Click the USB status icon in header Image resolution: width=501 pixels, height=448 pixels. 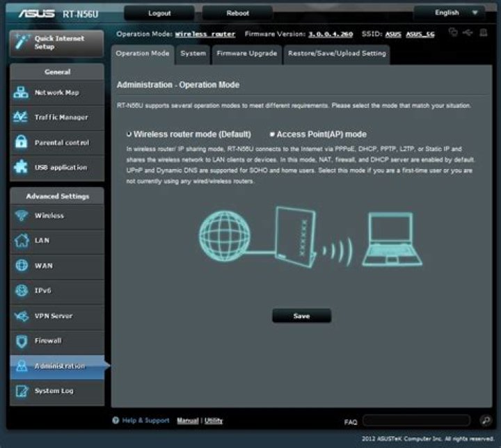[468, 33]
